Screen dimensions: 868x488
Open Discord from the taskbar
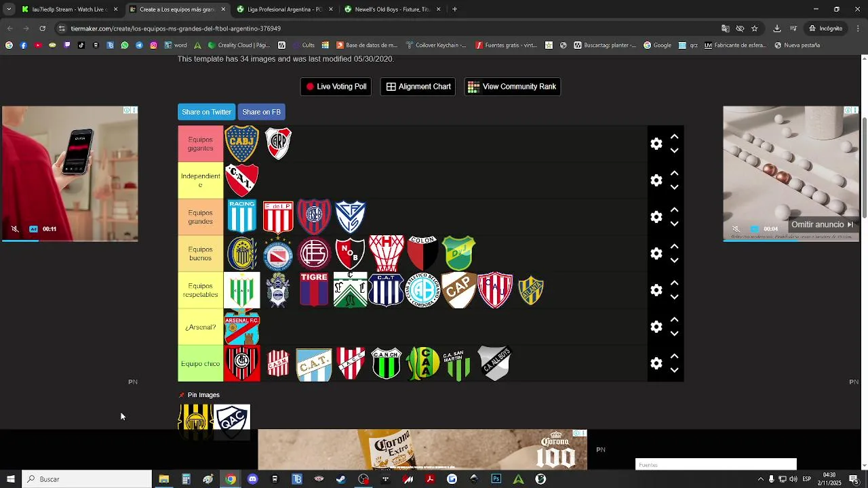point(252,479)
